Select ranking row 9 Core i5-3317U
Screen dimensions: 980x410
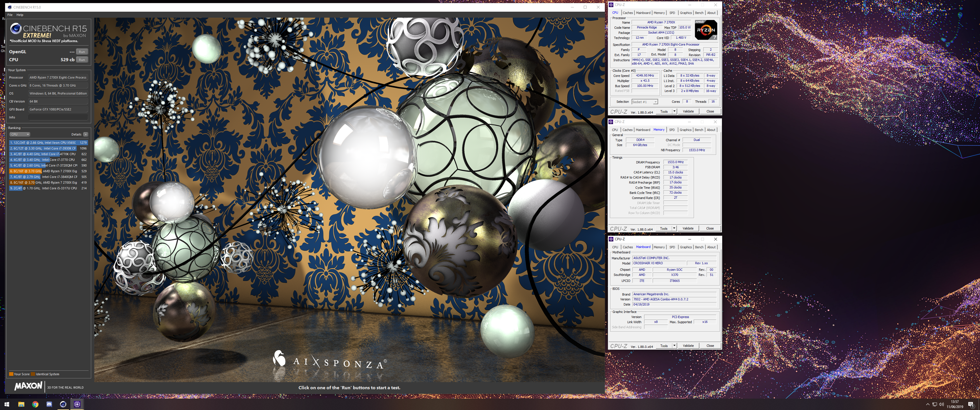coord(48,188)
